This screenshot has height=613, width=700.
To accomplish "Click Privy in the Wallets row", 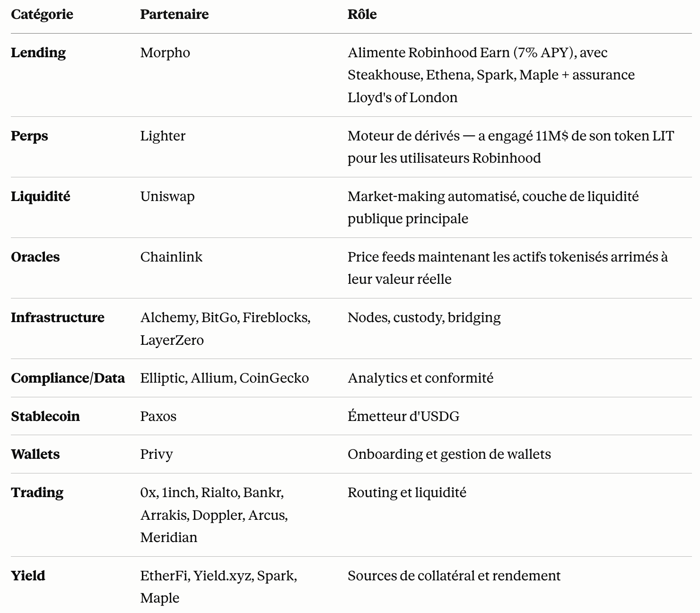I will click(x=157, y=455).
